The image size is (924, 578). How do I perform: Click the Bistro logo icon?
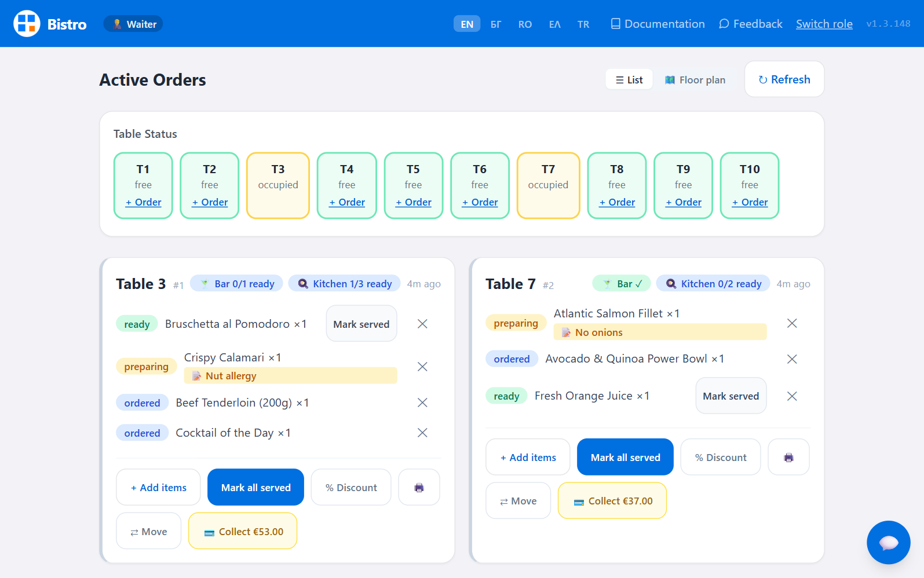[x=27, y=24]
